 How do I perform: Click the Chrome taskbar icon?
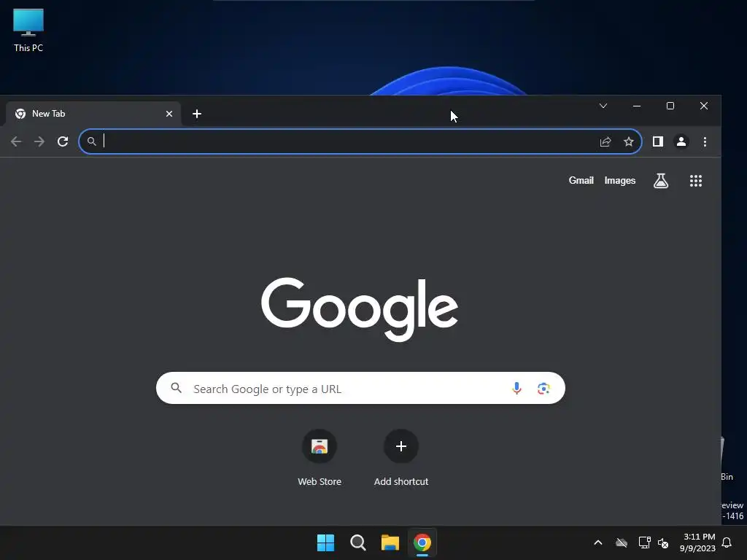422,542
